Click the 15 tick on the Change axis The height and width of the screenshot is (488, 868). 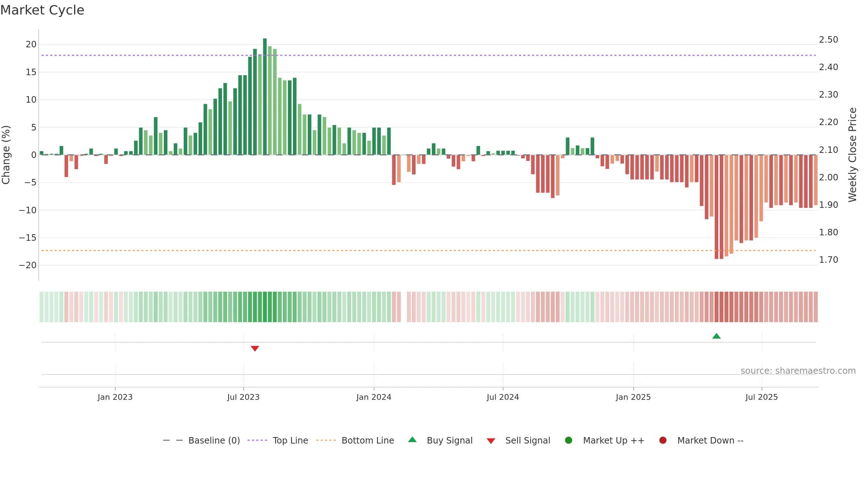(x=31, y=72)
